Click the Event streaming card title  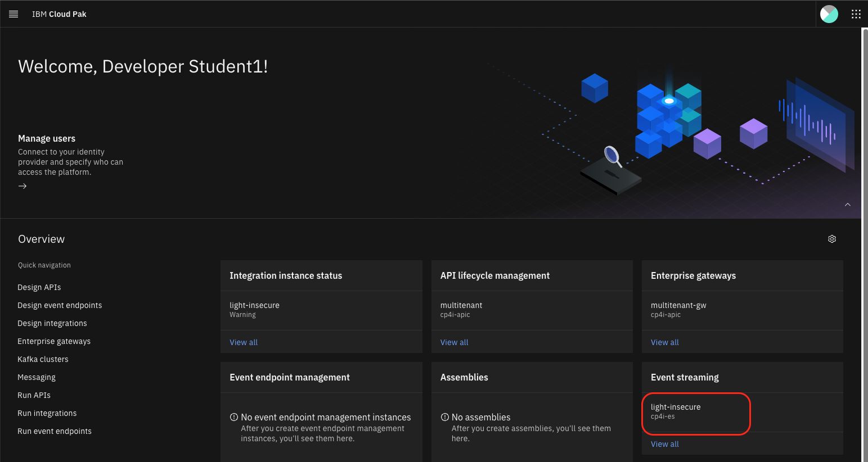(x=685, y=377)
